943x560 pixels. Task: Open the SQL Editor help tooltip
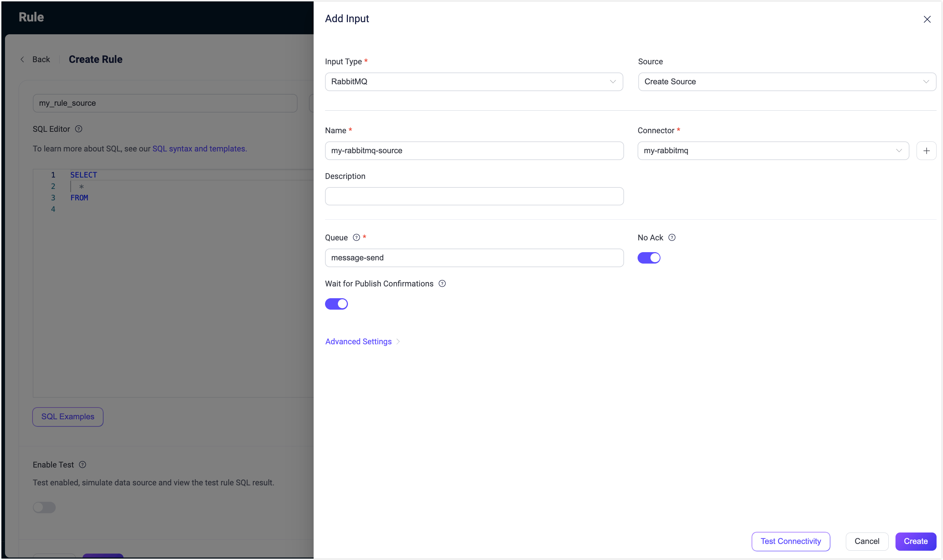79,129
